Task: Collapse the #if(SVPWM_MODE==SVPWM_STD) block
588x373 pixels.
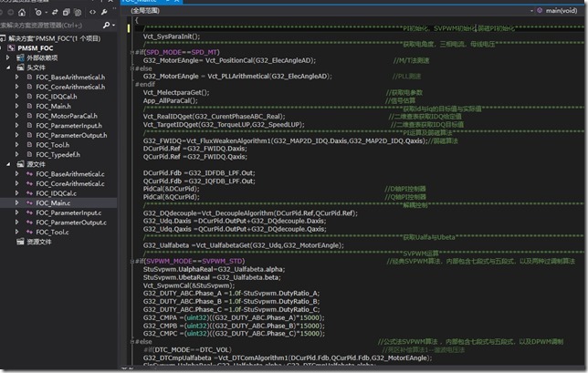Action: (x=132, y=262)
